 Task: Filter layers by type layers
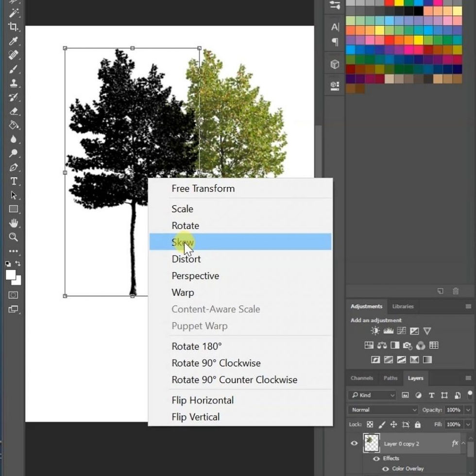(431, 395)
